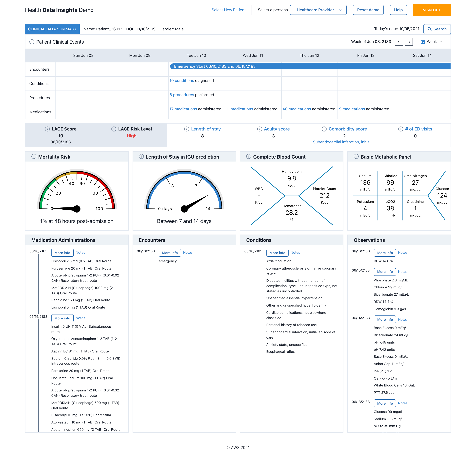The width and height of the screenshot is (476, 458).
Task: Click Select New Patient link
Action: 228,10
